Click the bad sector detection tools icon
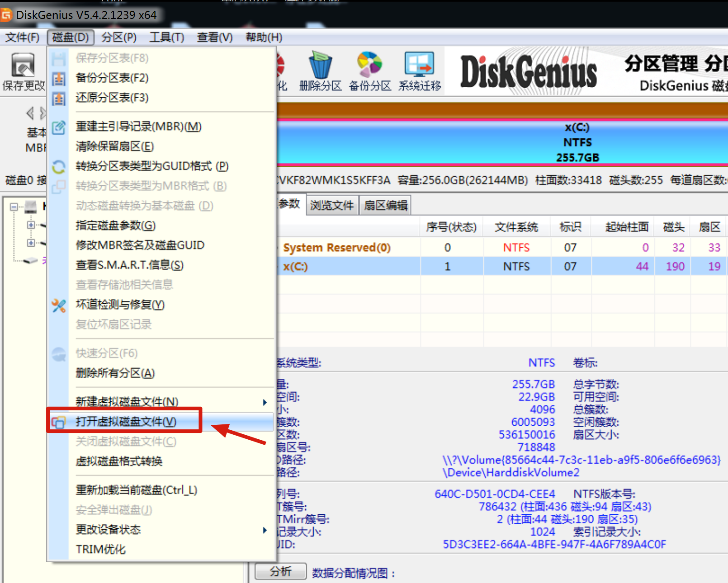 59,305
